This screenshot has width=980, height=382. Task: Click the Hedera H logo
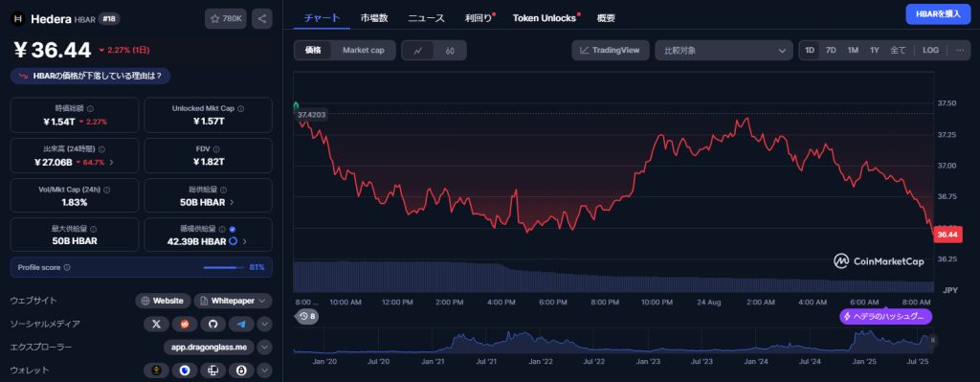coord(17,19)
